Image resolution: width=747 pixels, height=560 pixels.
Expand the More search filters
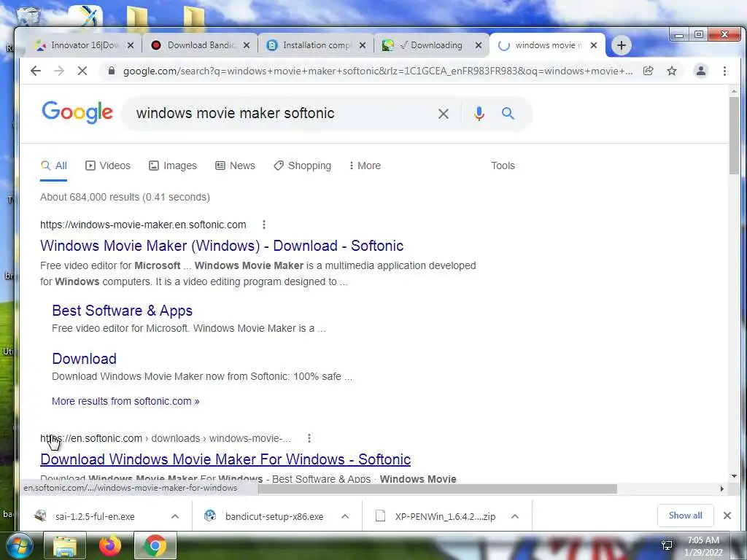[x=365, y=166]
